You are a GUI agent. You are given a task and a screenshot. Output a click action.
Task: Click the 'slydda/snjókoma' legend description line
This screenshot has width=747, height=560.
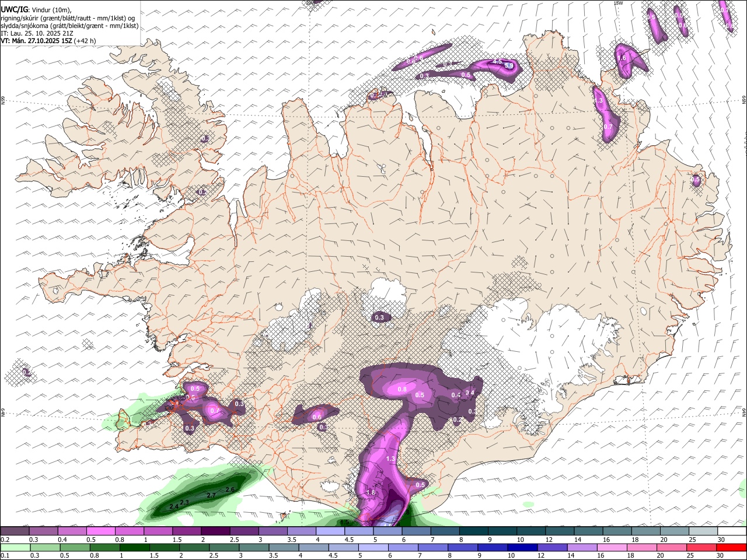click(x=69, y=26)
